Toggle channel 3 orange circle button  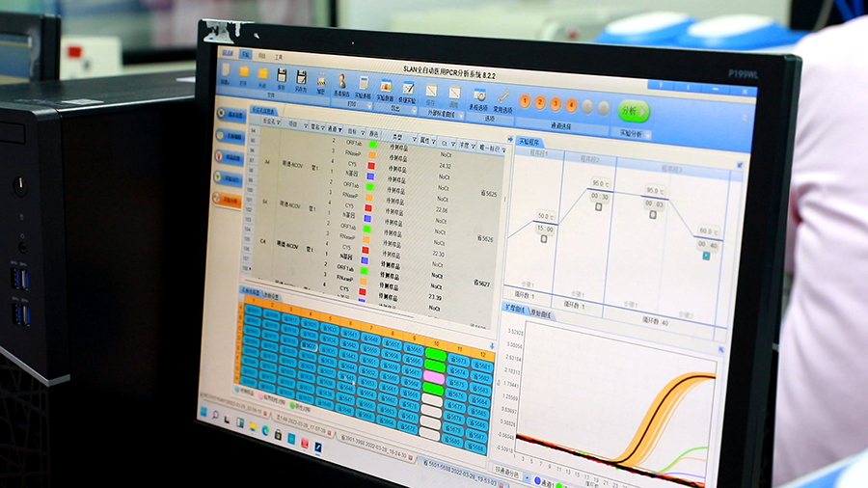pyautogui.click(x=556, y=103)
